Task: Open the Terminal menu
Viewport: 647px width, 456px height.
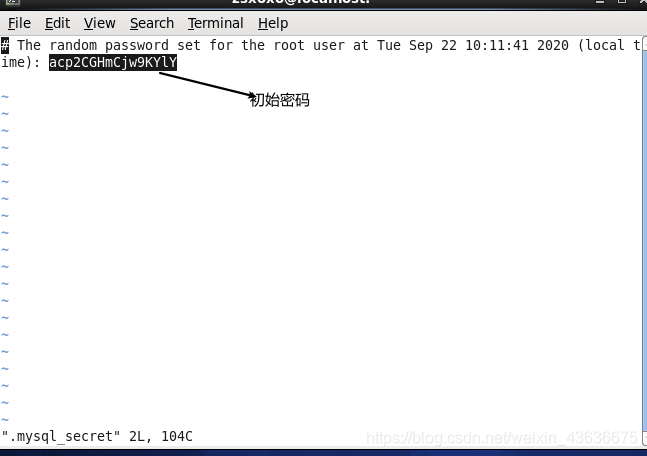Action: pyautogui.click(x=215, y=23)
